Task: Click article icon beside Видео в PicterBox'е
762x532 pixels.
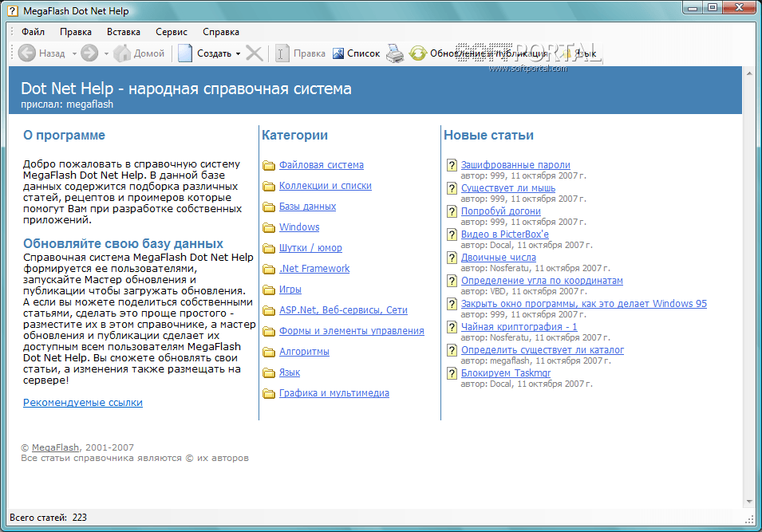Action: click(x=452, y=234)
